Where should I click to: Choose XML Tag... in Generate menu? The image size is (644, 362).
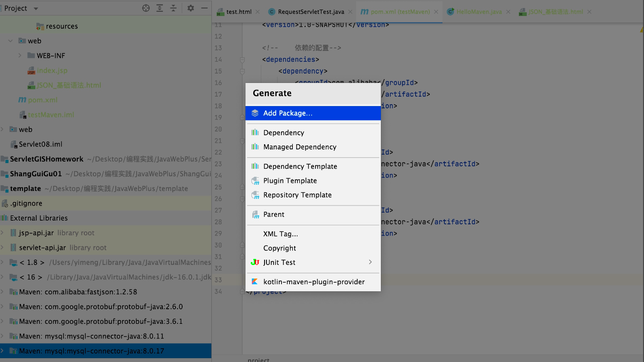(313, 234)
